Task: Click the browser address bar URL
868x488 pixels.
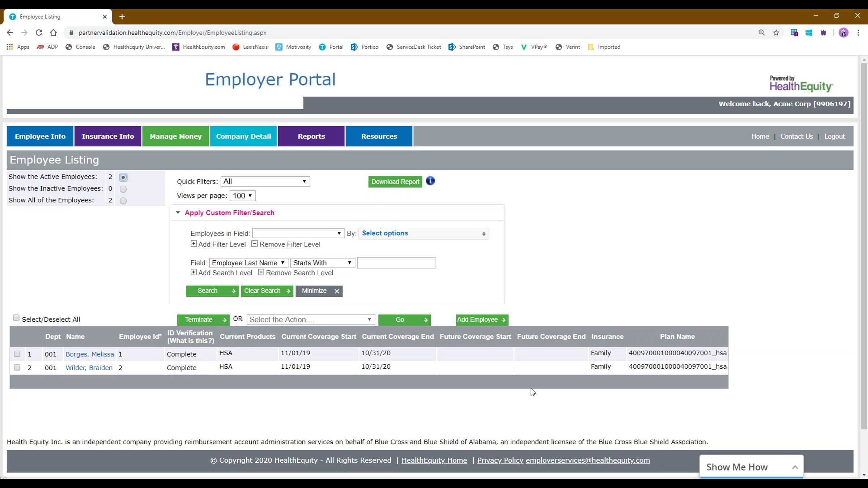Action: (173, 33)
